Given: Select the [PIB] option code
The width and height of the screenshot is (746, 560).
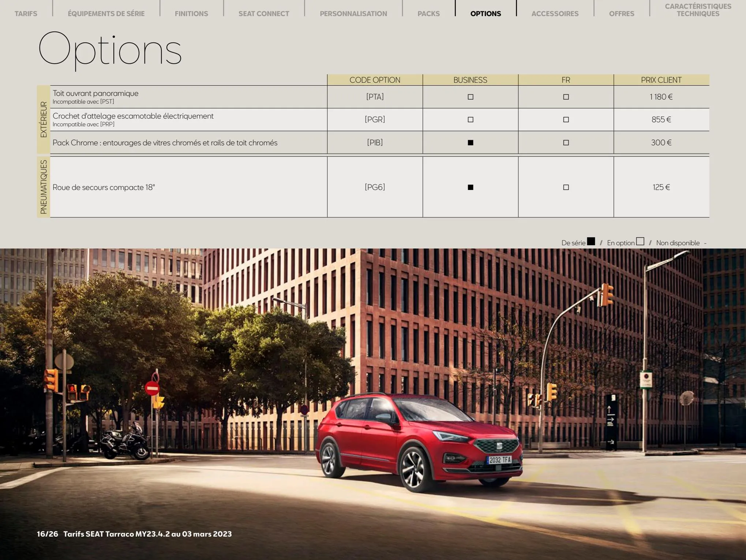Looking at the screenshot, I should coord(375,142).
